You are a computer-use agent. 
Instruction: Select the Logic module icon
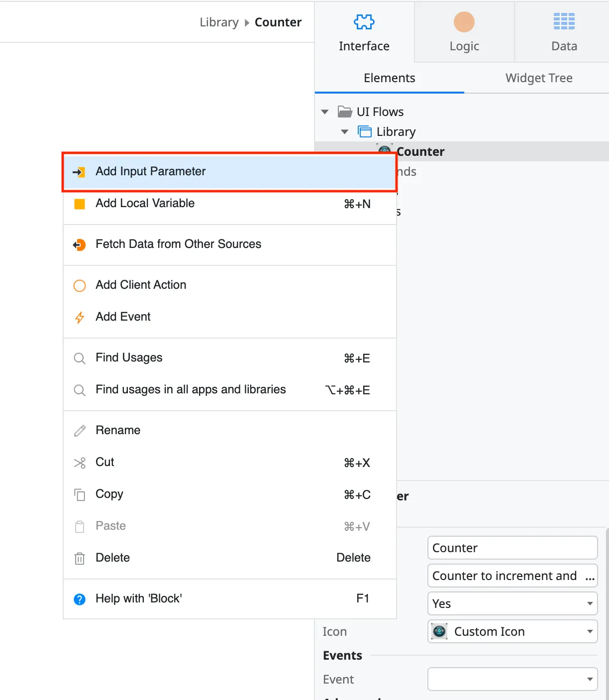pos(464,22)
